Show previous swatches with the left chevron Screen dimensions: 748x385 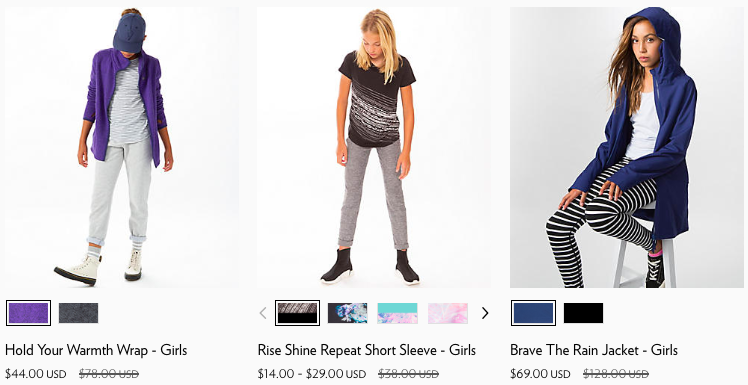coord(263,313)
